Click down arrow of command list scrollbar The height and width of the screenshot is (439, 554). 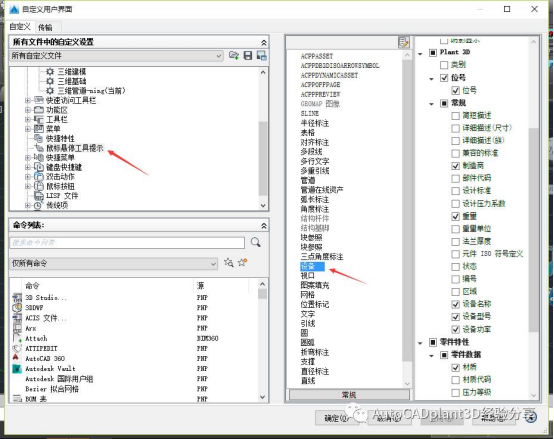(263, 397)
